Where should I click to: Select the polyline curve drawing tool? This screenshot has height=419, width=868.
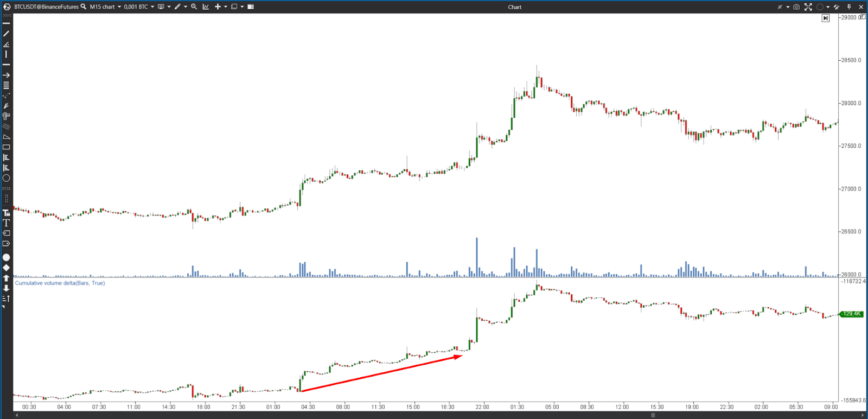tap(7, 96)
